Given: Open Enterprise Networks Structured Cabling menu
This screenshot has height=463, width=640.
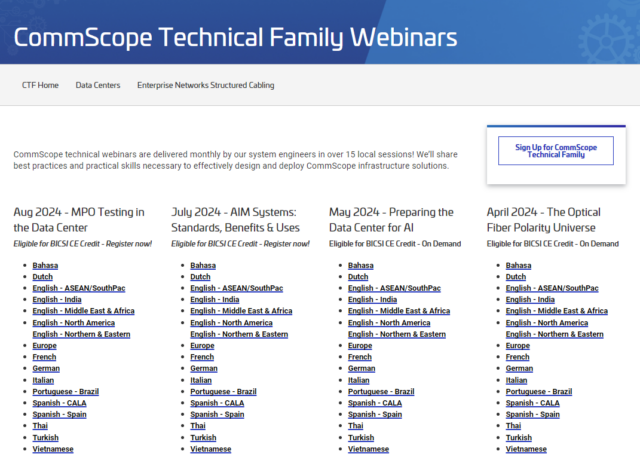Looking at the screenshot, I should point(206,85).
